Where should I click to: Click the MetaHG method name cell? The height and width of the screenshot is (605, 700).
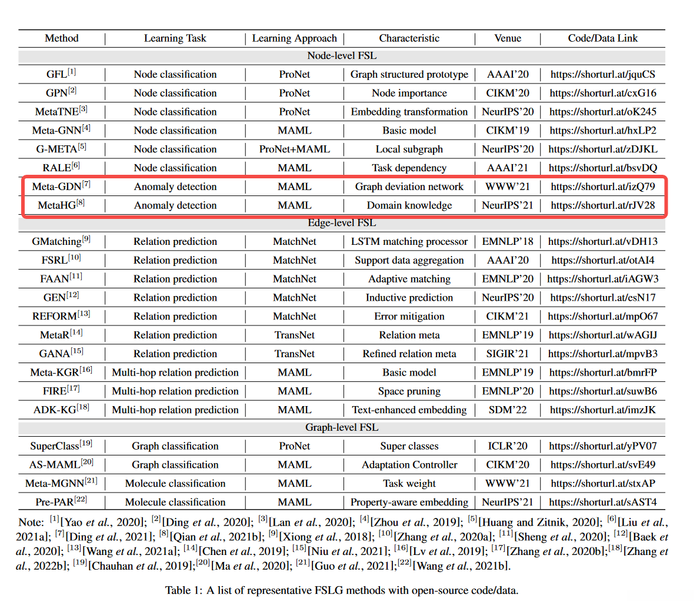[61, 205]
